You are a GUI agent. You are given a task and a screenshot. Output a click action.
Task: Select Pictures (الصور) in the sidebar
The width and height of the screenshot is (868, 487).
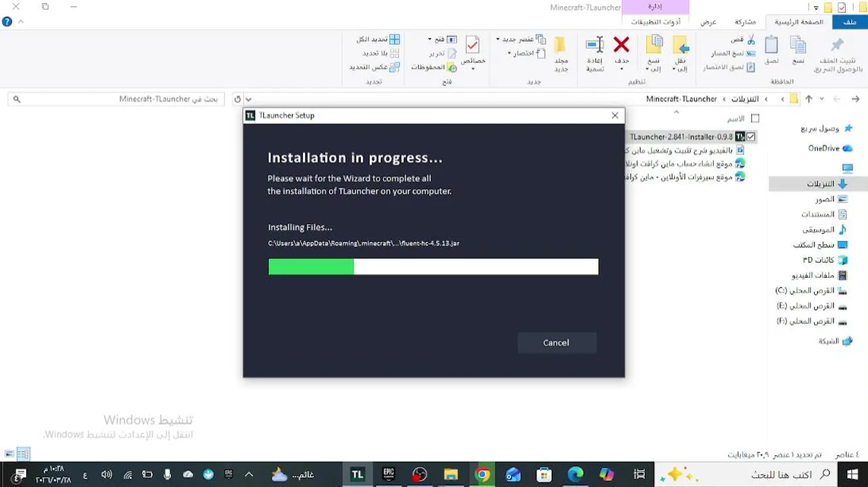coord(831,199)
